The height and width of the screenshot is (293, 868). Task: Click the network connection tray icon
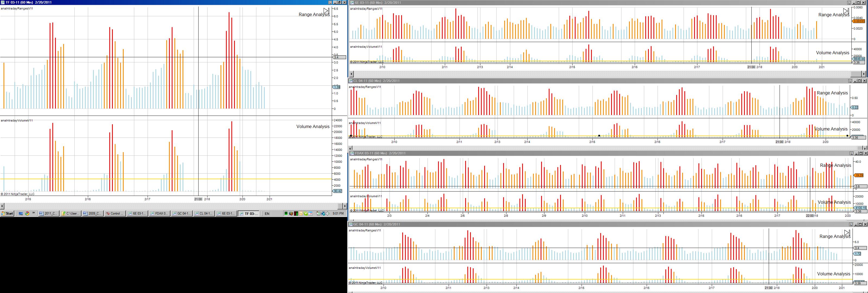(323, 214)
